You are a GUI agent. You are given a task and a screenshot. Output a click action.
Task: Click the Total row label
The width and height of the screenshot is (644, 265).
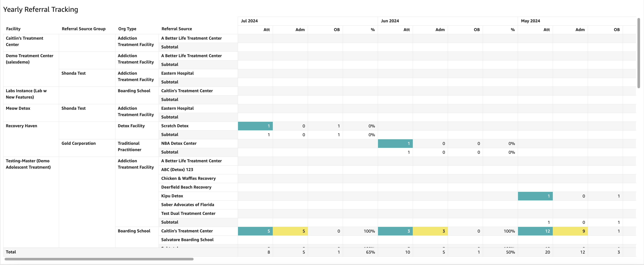click(x=11, y=252)
